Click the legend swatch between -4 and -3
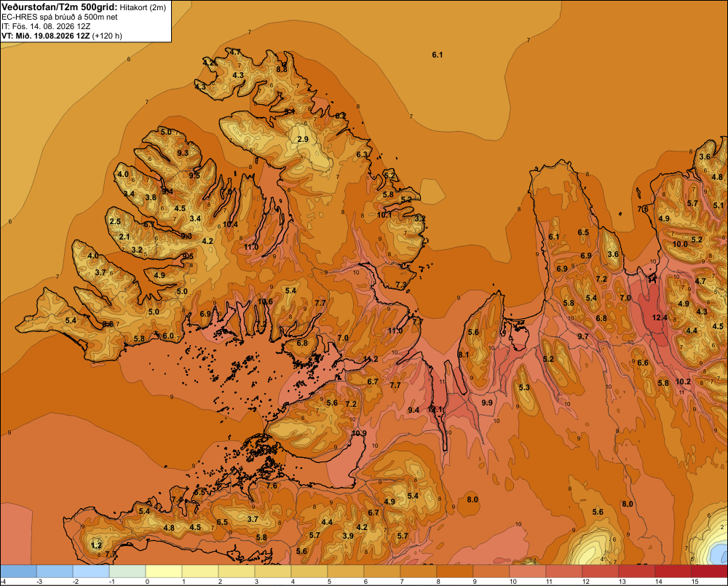728x586 pixels. pos(18,571)
